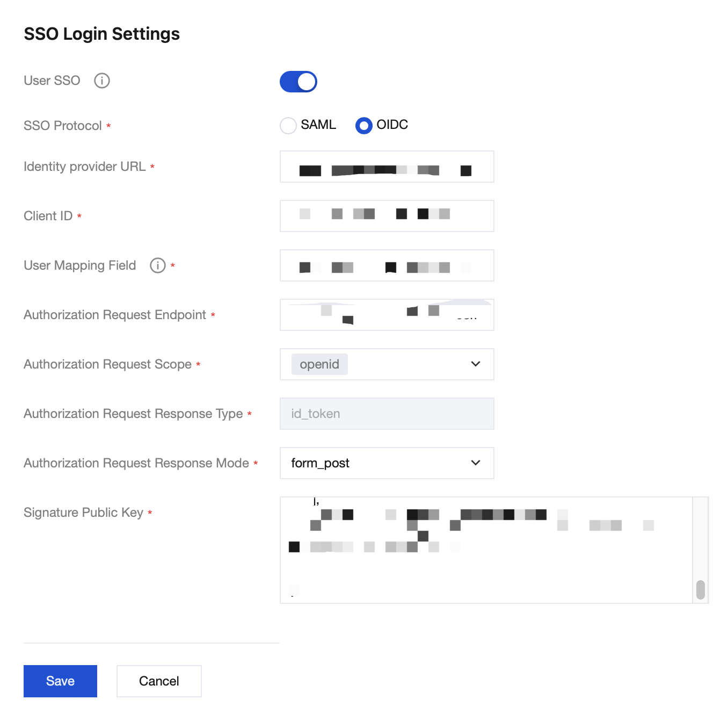Click the SSO Login Settings heading
This screenshot has height=707, width=728.
(102, 34)
